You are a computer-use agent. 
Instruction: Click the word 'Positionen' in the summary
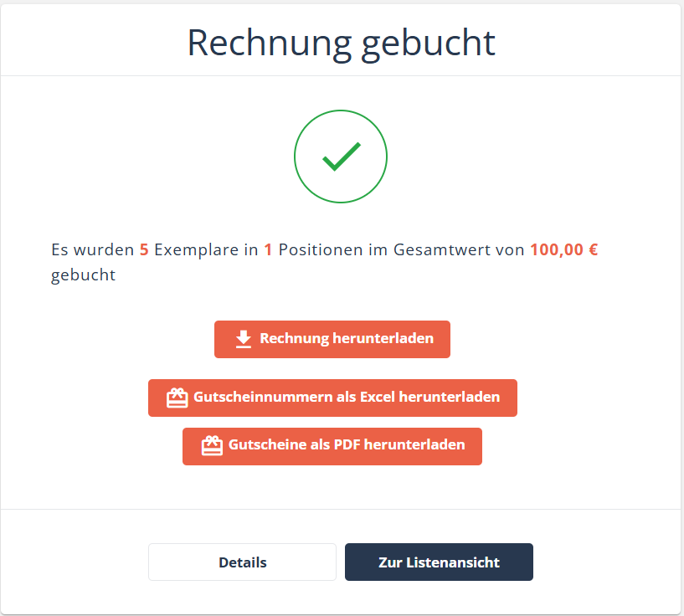point(320,249)
